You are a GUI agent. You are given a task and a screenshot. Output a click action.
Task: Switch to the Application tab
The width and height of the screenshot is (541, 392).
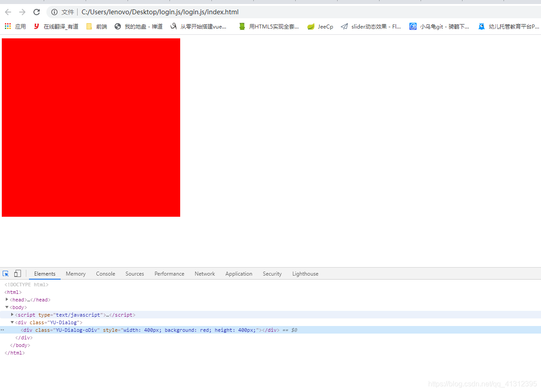point(239,274)
